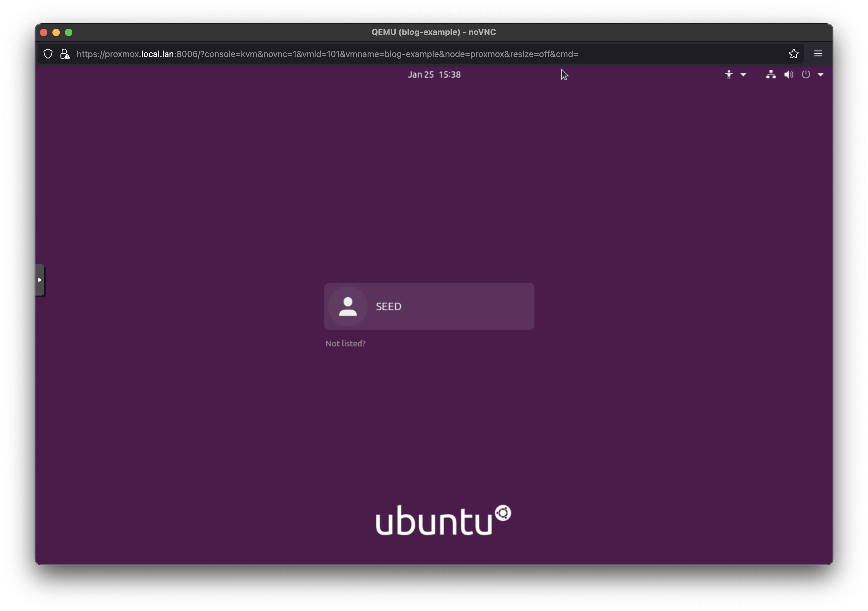
Task: Expand the noVNC side control panel
Action: [40, 280]
